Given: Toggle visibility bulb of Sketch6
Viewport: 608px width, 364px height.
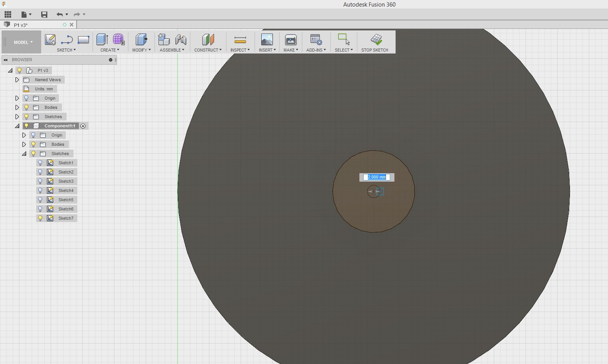Looking at the screenshot, I should (40, 209).
